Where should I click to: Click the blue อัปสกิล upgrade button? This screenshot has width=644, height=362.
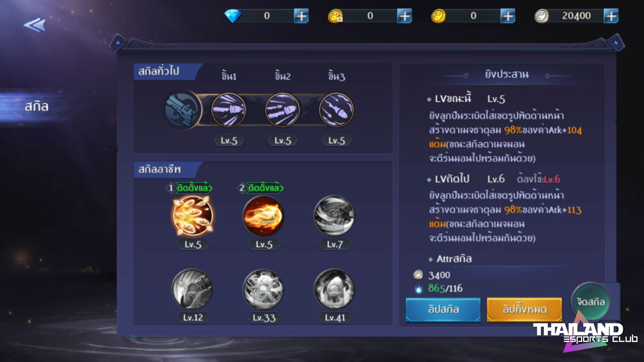tap(443, 309)
